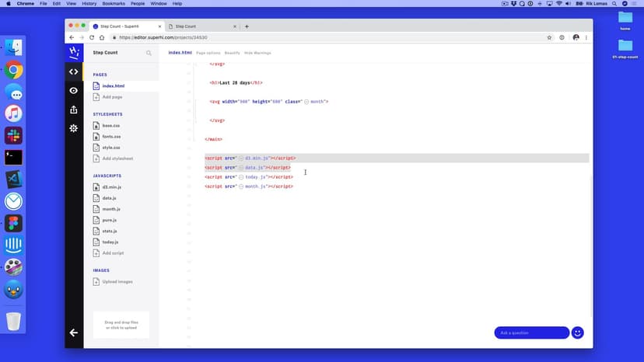The height and width of the screenshot is (362, 644).
Task: Click the eye preview icon
Action: point(74,90)
